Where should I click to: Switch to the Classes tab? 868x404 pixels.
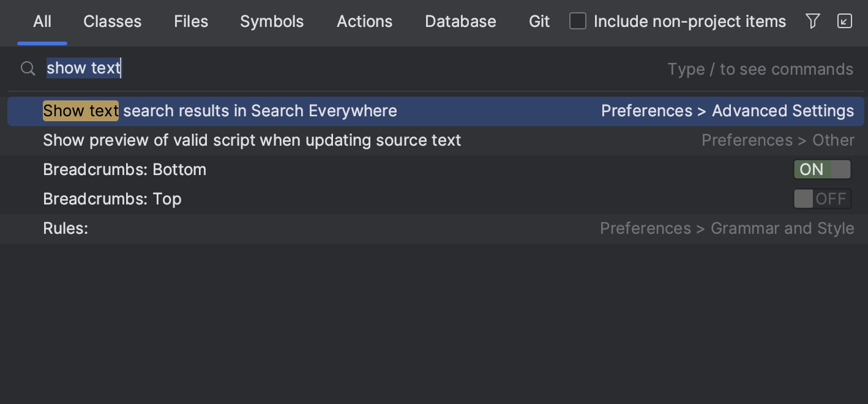click(113, 22)
